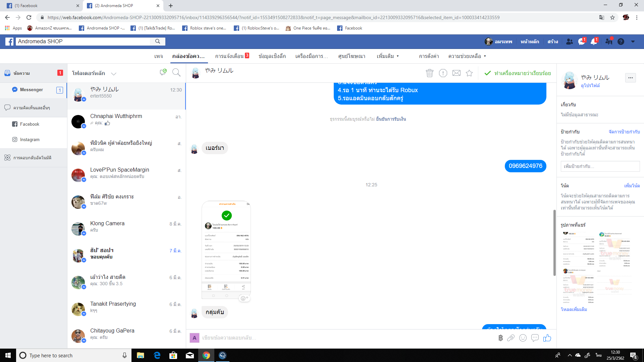Open emoji picker in reply box

(523, 338)
